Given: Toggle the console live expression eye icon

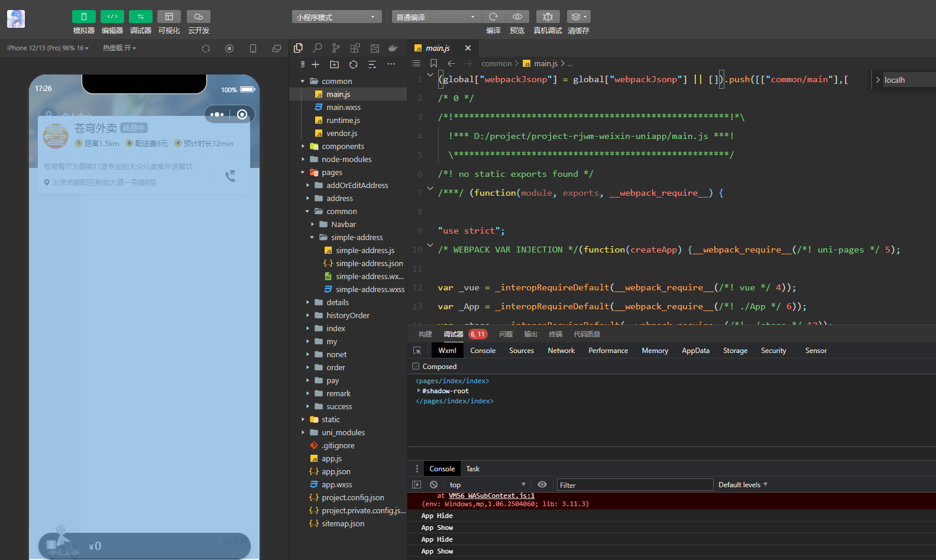Looking at the screenshot, I should (x=542, y=485).
